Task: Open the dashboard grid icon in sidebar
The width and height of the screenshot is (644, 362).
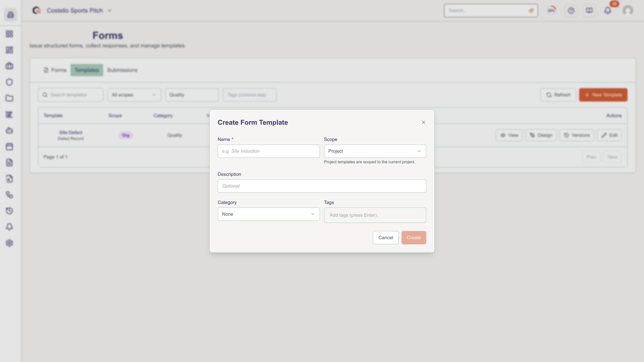Action: 10,34
